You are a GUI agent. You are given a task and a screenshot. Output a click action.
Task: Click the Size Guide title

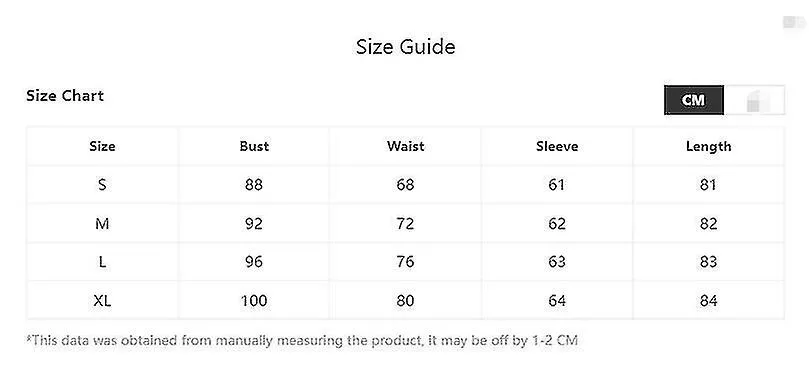pos(406,47)
